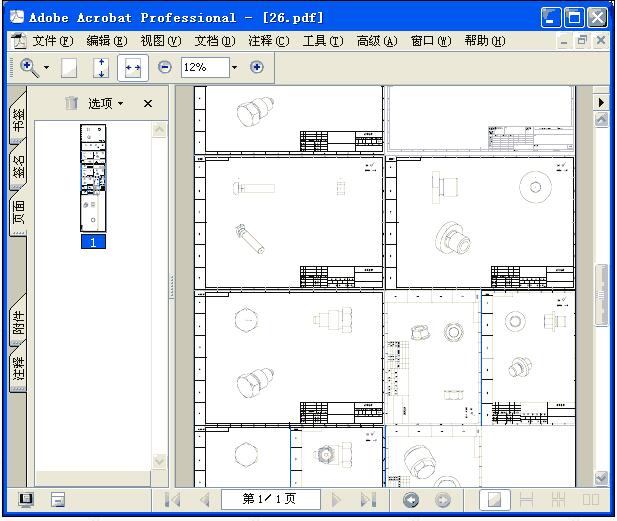Jump to the last page button
The image size is (617, 521).
point(367,499)
